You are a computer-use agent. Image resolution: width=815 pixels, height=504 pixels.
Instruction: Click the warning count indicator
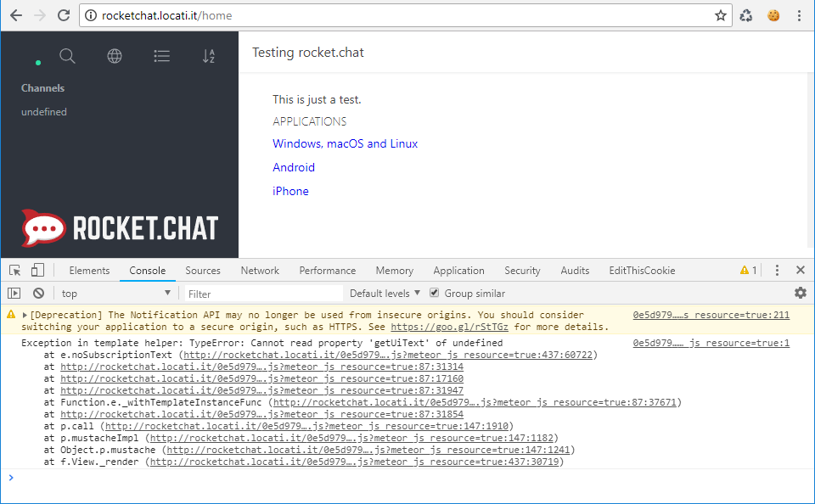point(749,270)
